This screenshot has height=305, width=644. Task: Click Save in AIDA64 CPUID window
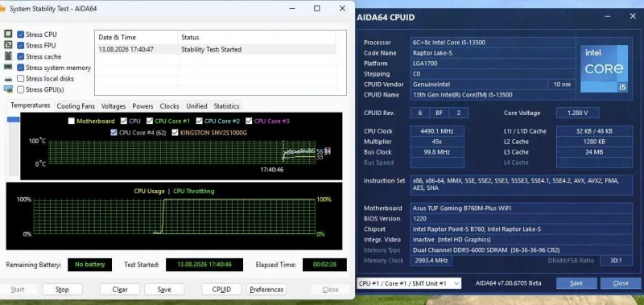576,283
